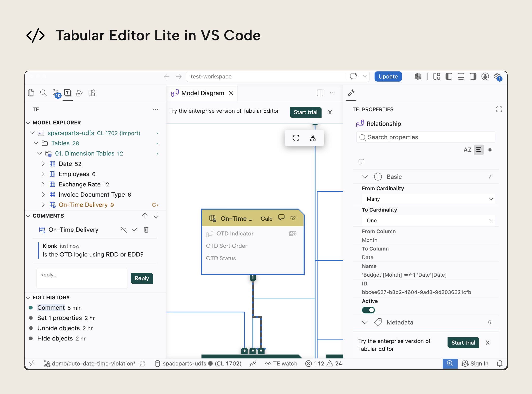Screen dimensions: 532x394
Task: Collapse the Model Explorer section
Action: pos(28,123)
